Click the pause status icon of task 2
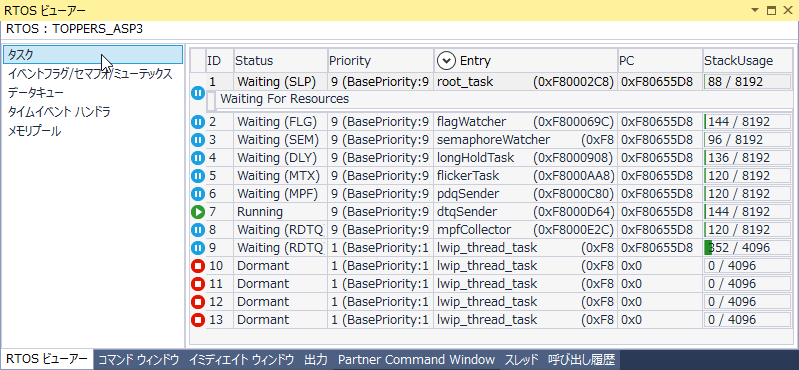 (x=198, y=122)
